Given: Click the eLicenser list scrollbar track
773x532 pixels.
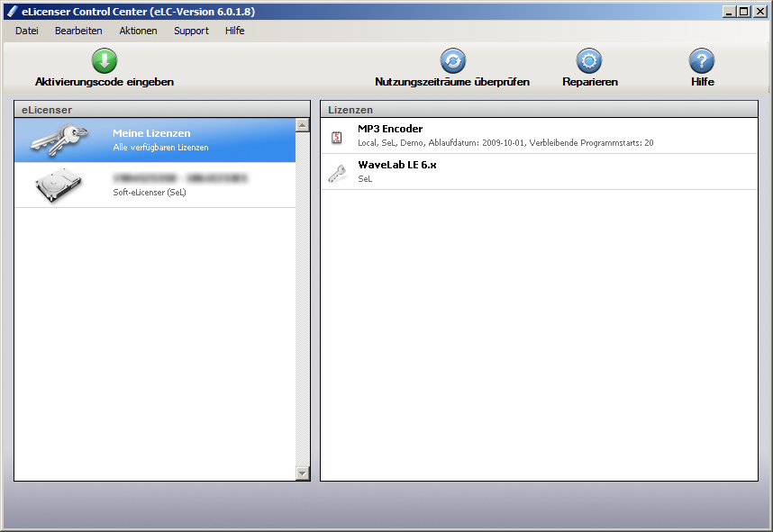Looking at the screenshot, I should point(302,299).
